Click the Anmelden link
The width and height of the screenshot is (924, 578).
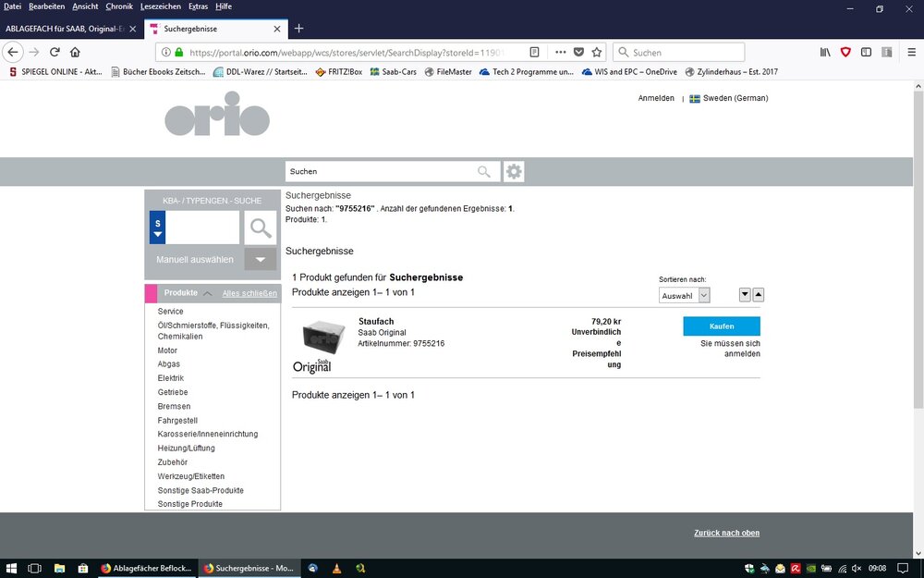point(656,98)
